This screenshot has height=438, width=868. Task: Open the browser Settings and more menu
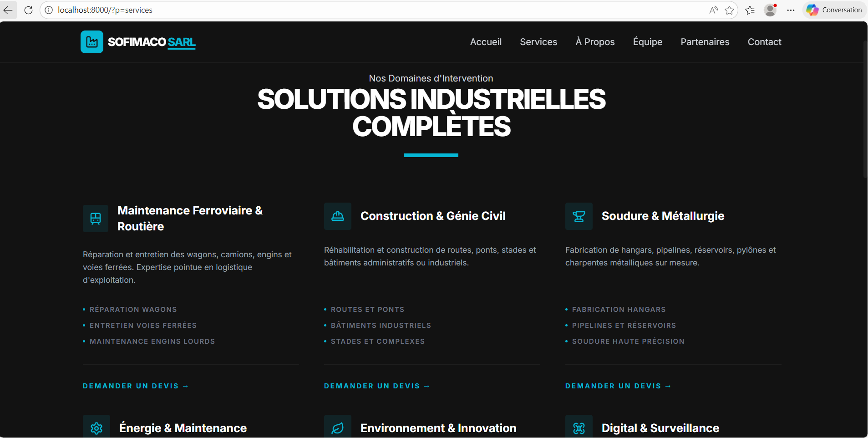point(791,10)
